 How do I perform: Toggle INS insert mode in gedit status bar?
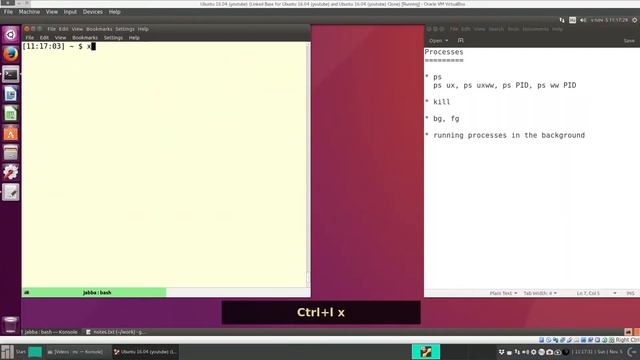point(630,293)
